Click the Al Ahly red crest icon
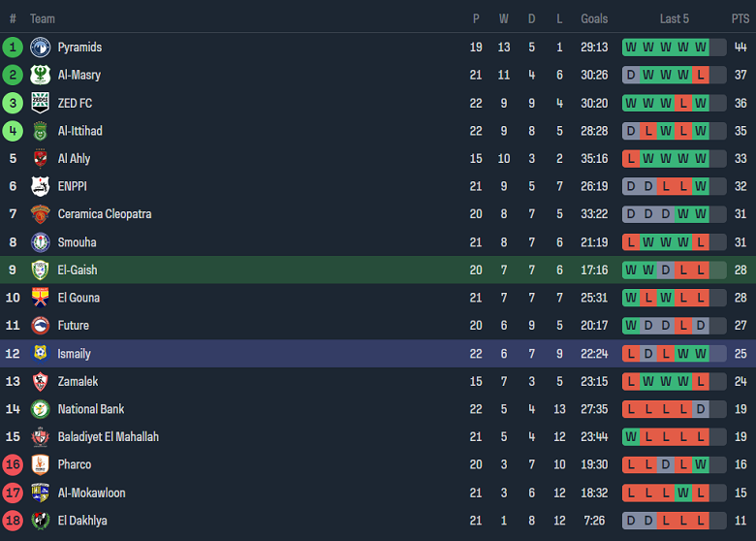756x541 pixels. (x=40, y=158)
